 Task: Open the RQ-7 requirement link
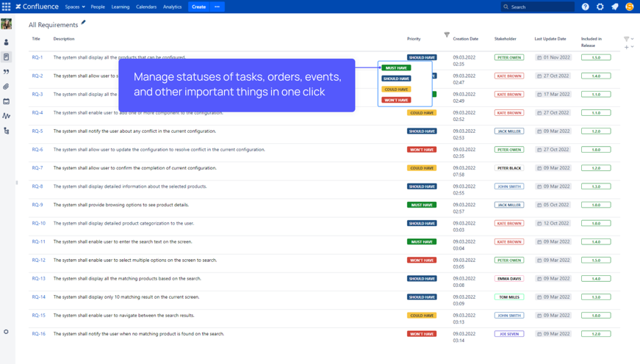pyautogui.click(x=37, y=168)
